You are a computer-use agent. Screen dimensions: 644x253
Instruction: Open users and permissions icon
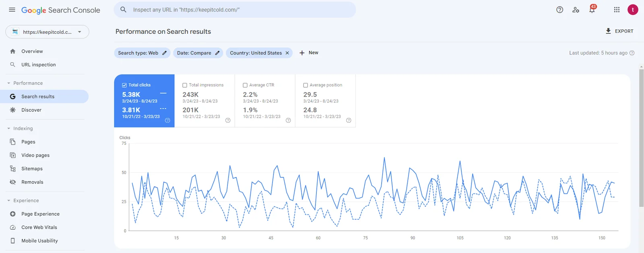(x=576, y=10)
